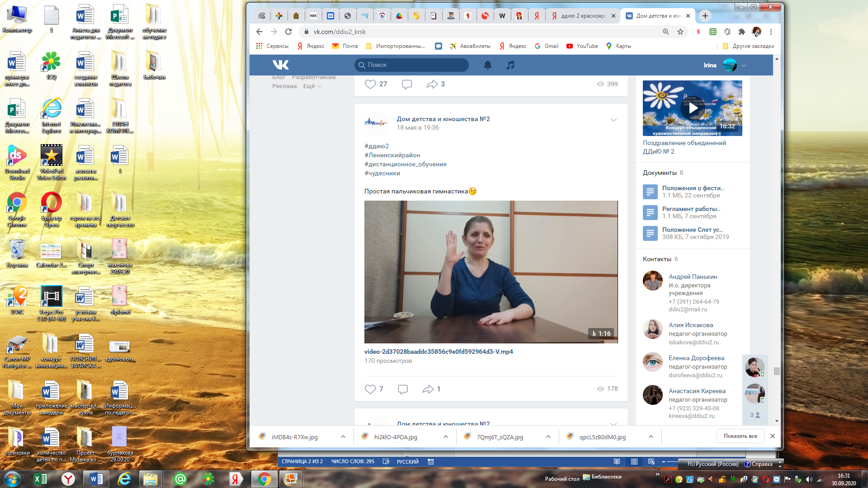Share the finger gymnastics video post
This screenshot has height=488, width=868.
point(428,389)
